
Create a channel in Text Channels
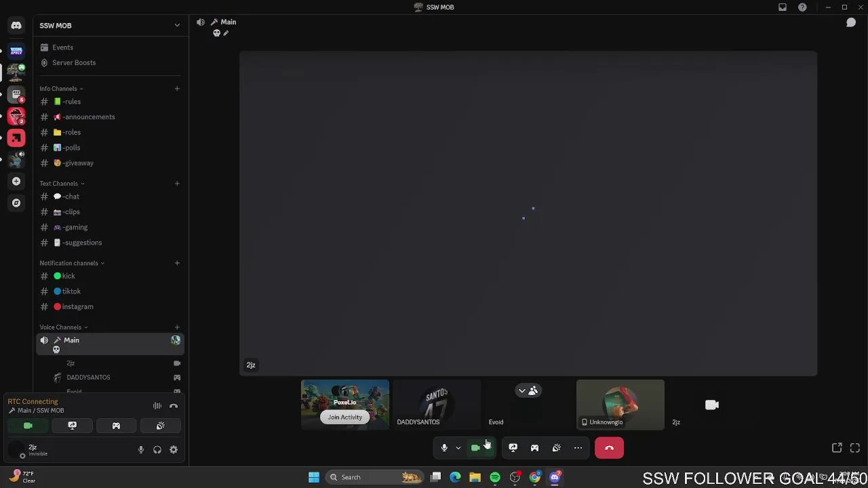(x=177, y=183)
